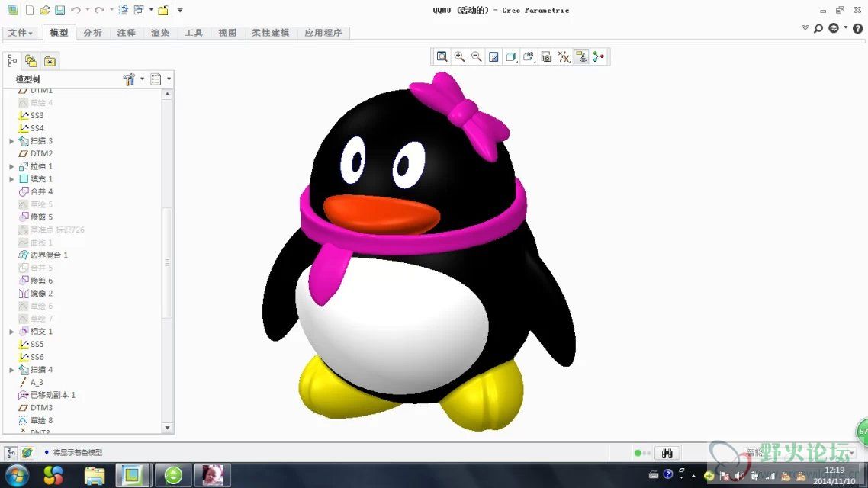Open the Display Style cube icon
Viewport: 868px width, 488px height.
click(512, 56)
